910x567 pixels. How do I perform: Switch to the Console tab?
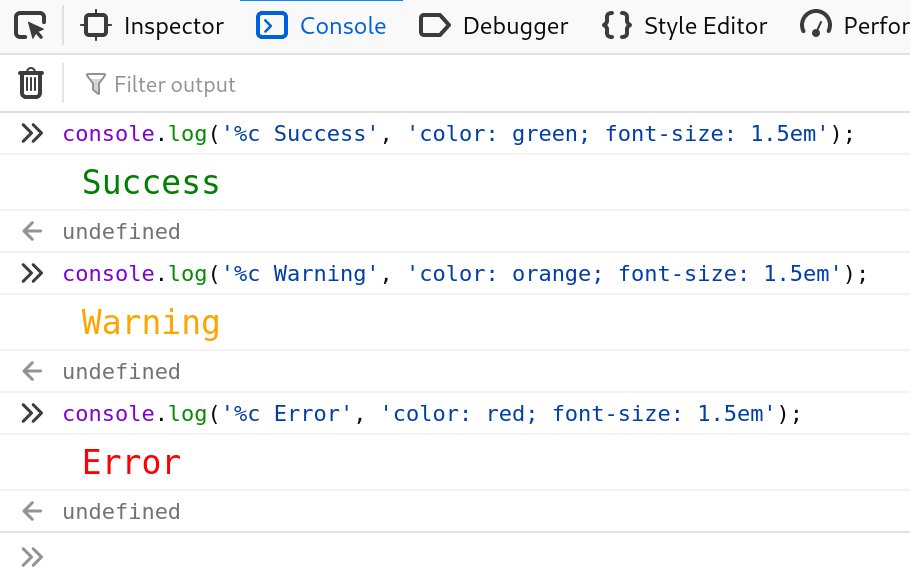point(321,26)
